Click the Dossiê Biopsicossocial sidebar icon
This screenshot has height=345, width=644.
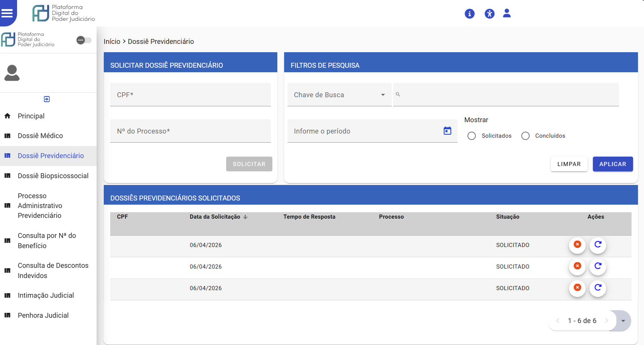pyautogui.click(x=7, y=176)
